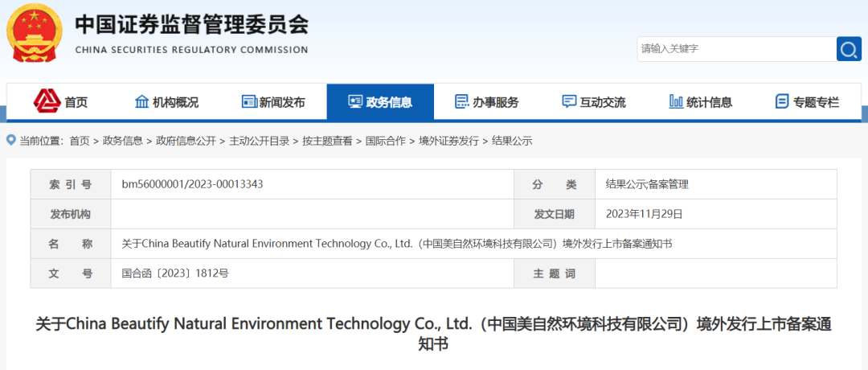This screenshot has width=868, height=370.
Task: Click the chat bubble icon for 互动交流
Action: (568, 102)
